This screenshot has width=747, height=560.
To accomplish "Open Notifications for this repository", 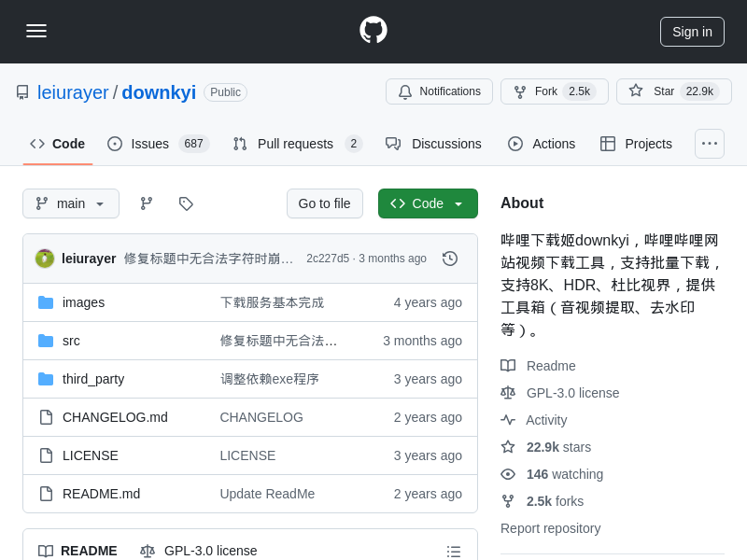I will (439, 91).
